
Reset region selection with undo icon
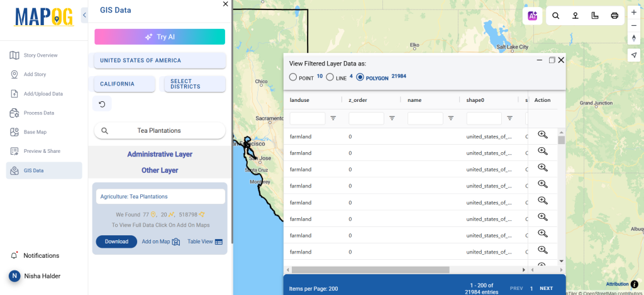tap(102, 104)
